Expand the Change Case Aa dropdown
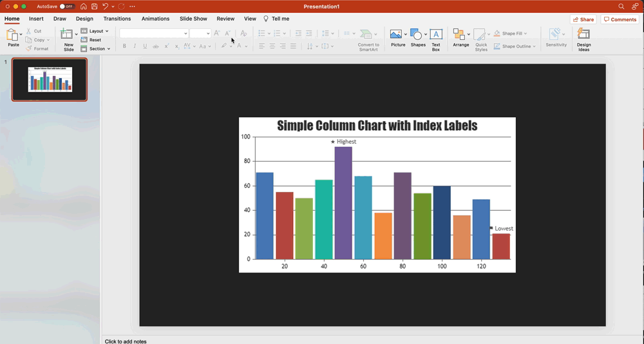Screen dimensions: 644x344 tap(209, 46)
